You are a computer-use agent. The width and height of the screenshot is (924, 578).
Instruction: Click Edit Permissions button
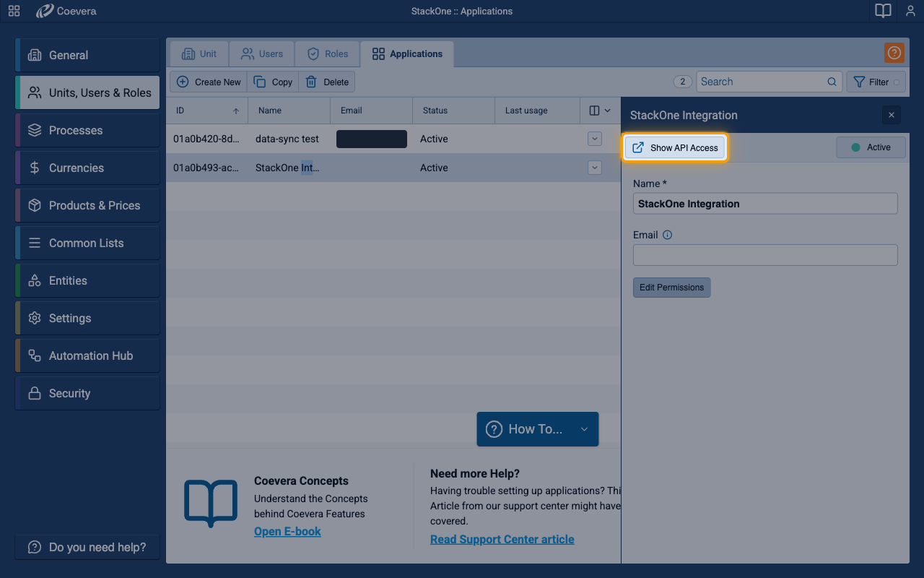click(x=672, y=288)
